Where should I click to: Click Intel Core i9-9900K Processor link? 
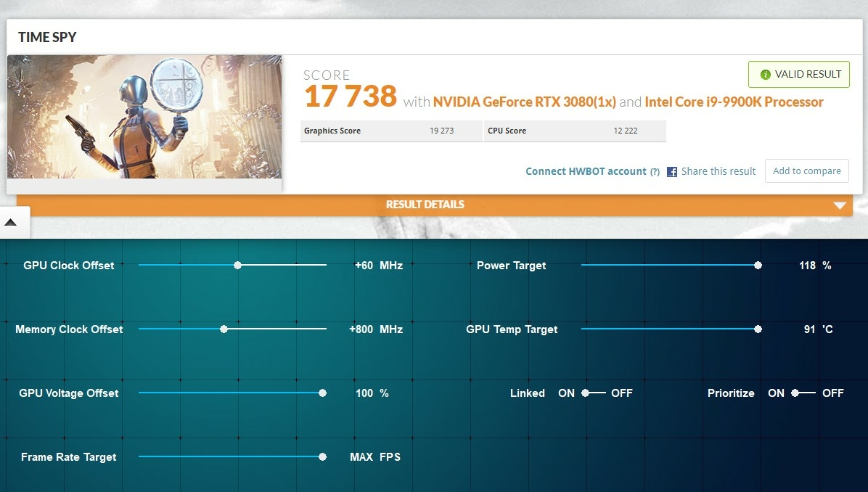tap(734, 102)
